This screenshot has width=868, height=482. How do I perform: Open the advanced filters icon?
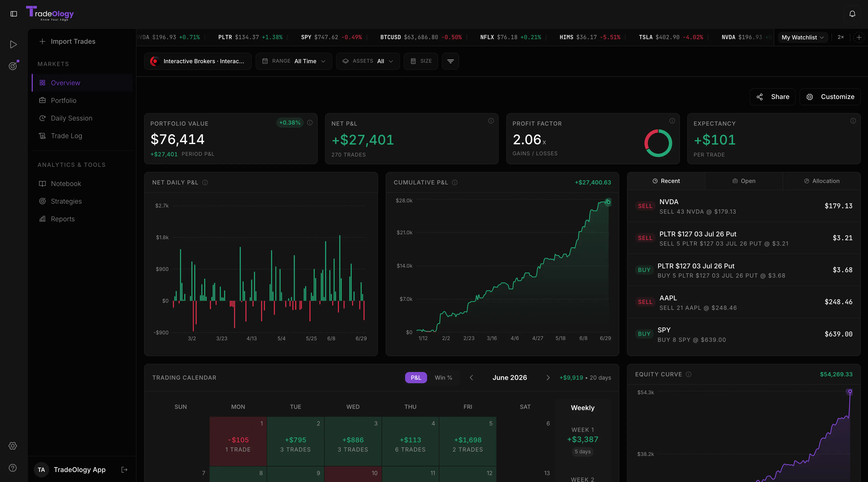[x=451, y=61]
